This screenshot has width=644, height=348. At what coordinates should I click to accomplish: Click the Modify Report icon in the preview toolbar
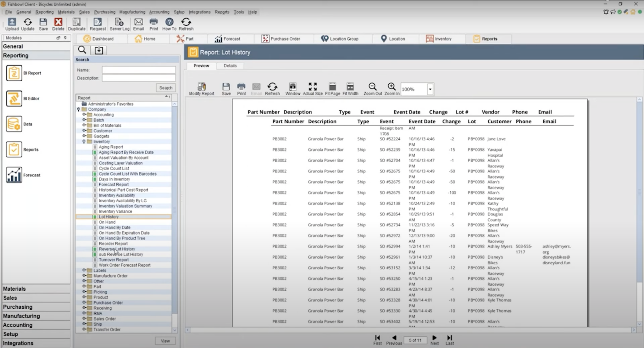click(201, 88)
